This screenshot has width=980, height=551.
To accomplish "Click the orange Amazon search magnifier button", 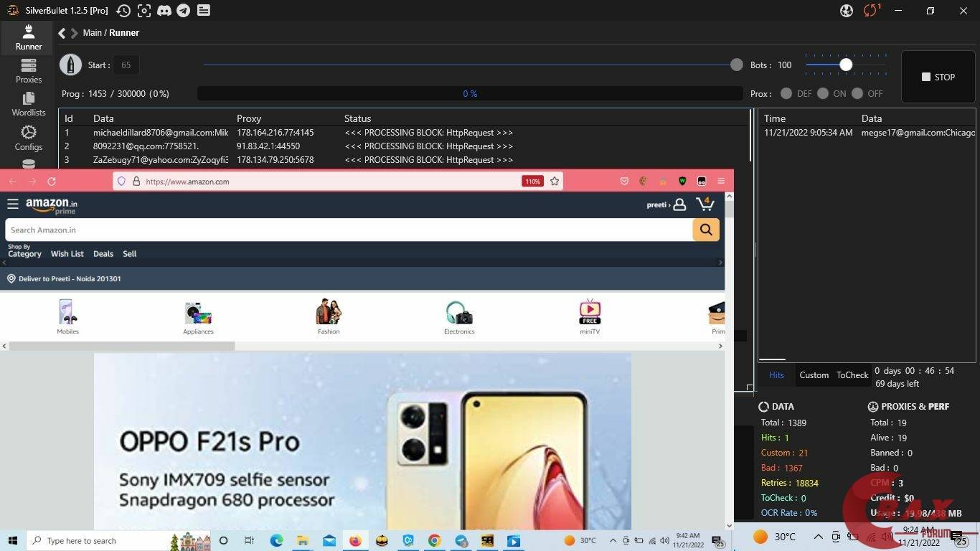I will 706,230.
